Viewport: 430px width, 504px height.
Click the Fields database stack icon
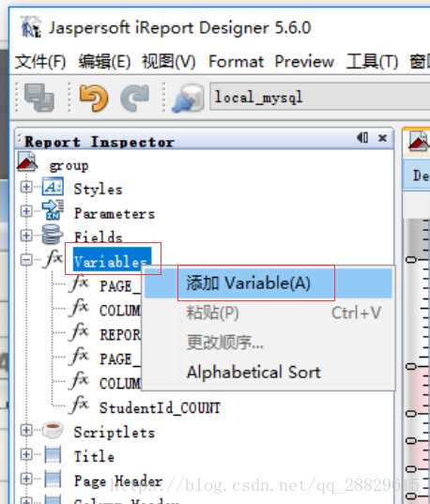tap(52, 235)
